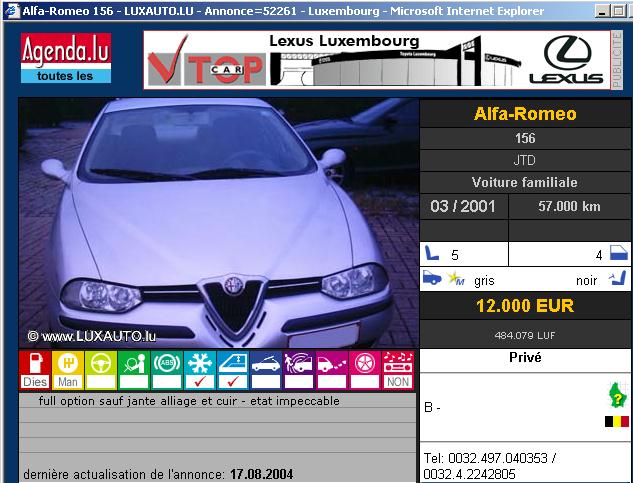Toggle the checked box under electric windows icon
Viewport: 633px width, 483px height.
point(233,382)
